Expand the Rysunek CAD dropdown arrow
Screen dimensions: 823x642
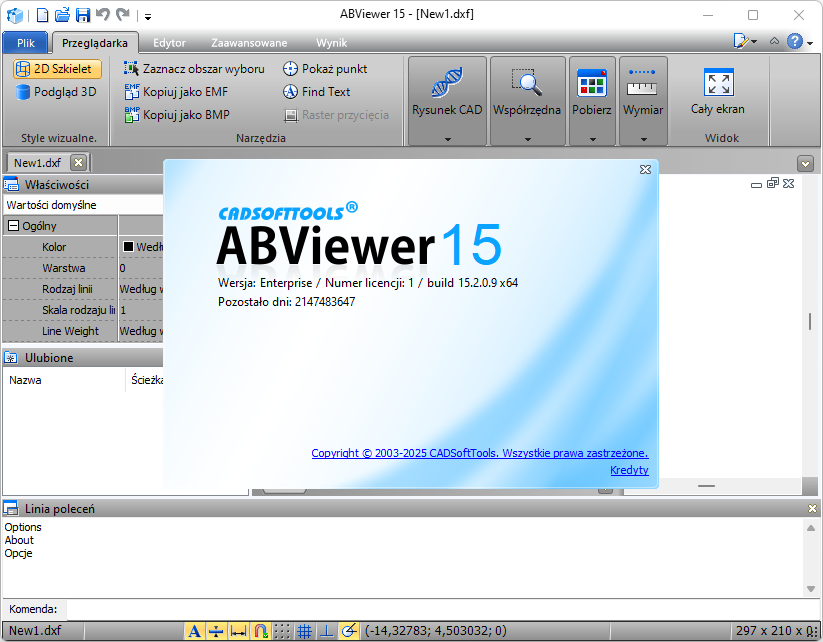click(448, 139)
